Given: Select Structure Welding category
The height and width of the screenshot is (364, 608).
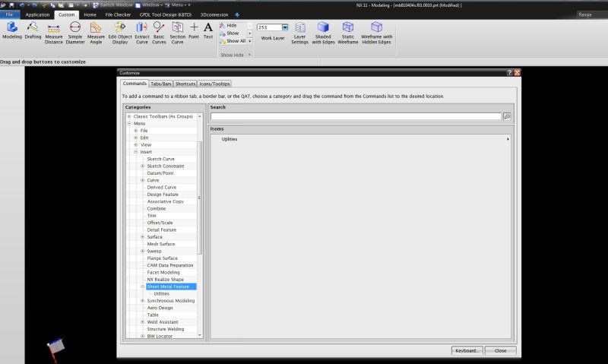Looking at the screenshot, I should 165,329.
